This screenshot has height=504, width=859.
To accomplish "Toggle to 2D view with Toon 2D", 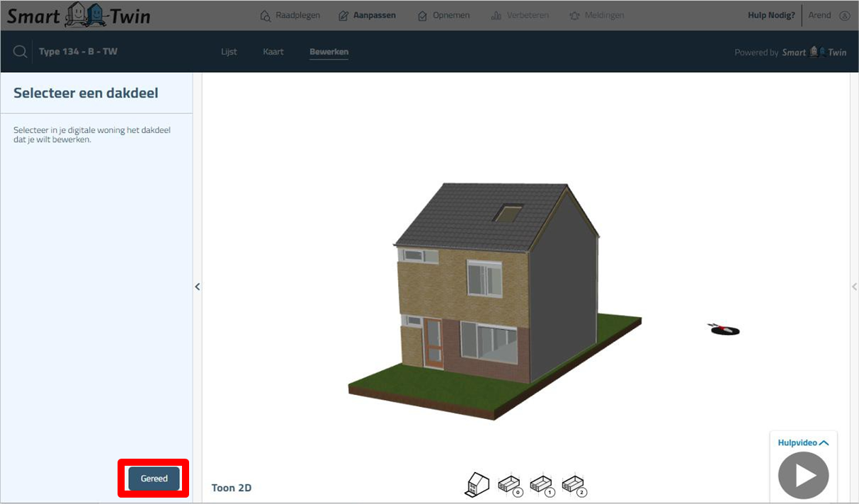I will click(232, 488).
